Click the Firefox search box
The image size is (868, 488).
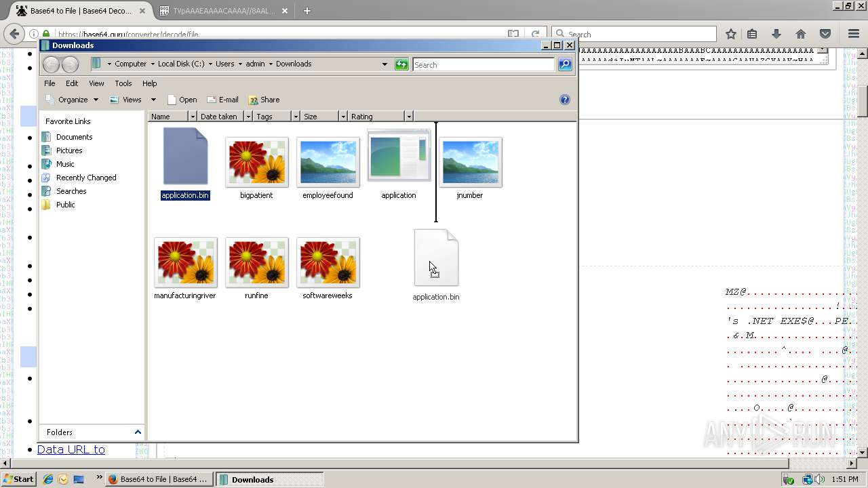click(634, 34)
